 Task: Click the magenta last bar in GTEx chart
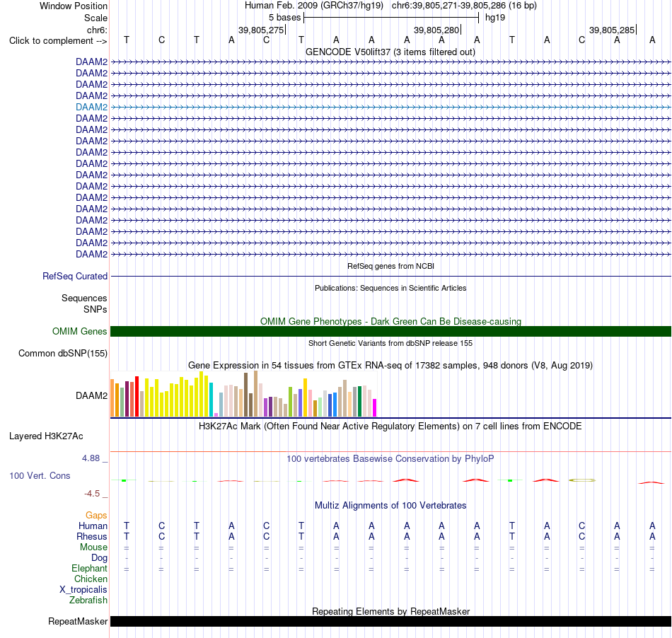375,407
